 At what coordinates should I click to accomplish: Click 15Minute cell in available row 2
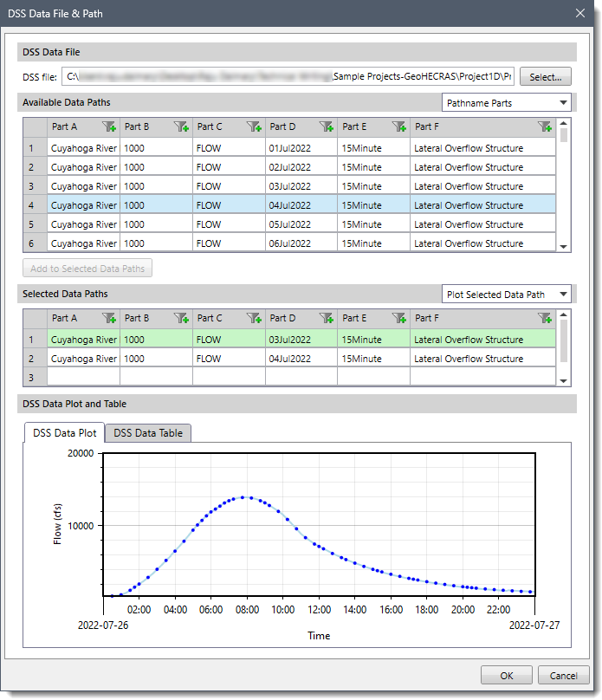click(373, 167)
